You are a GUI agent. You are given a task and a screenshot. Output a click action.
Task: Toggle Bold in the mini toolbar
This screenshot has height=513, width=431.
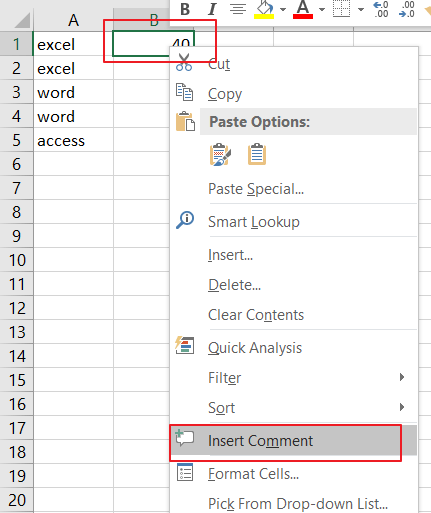click(185, 9)
